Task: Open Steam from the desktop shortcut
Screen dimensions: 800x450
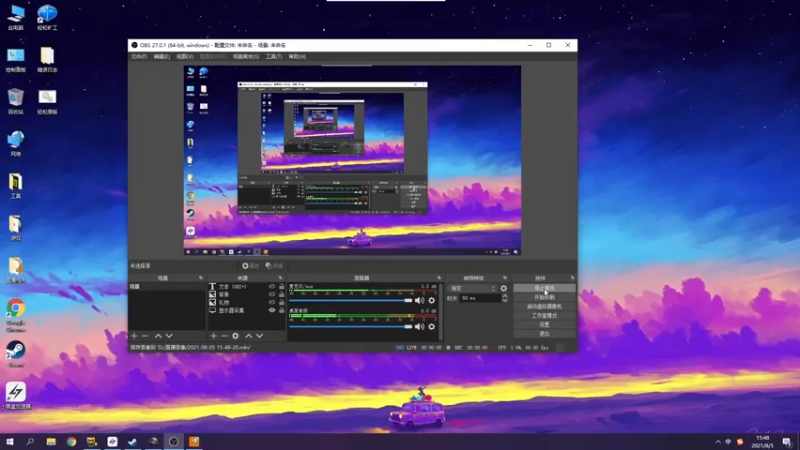Action: 16,354
